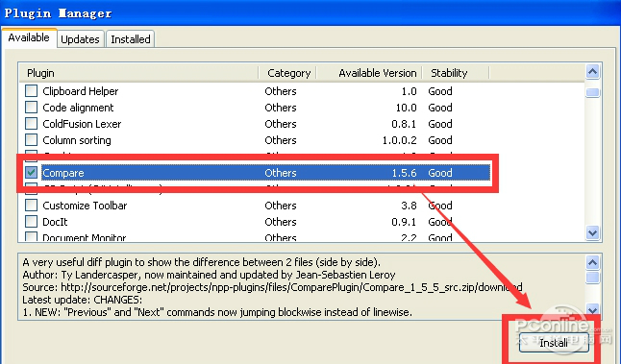Click plugin list scrollbar up arrow
This screenshot has width=621, height=364.
[592, 72]
